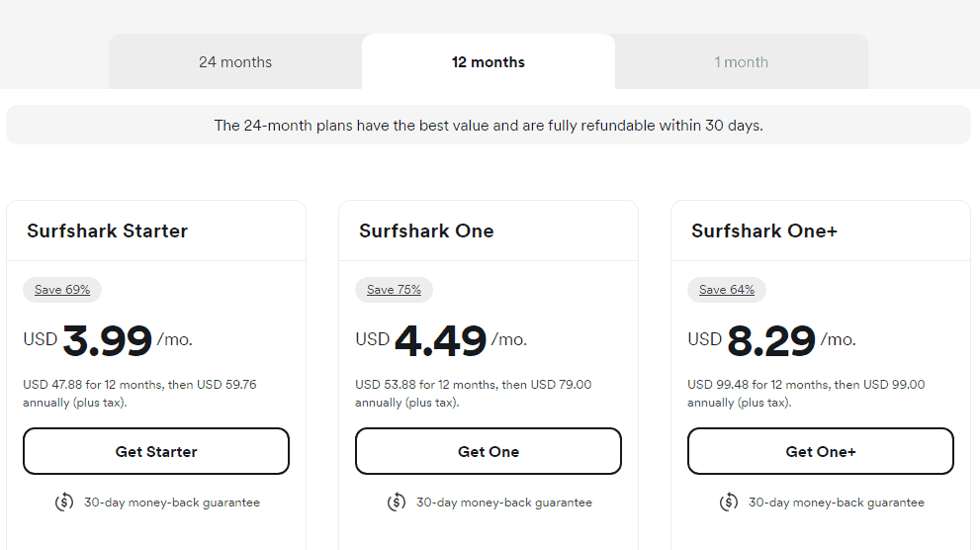Click the Get One+ button
The image size is (980, 550).
821,451
